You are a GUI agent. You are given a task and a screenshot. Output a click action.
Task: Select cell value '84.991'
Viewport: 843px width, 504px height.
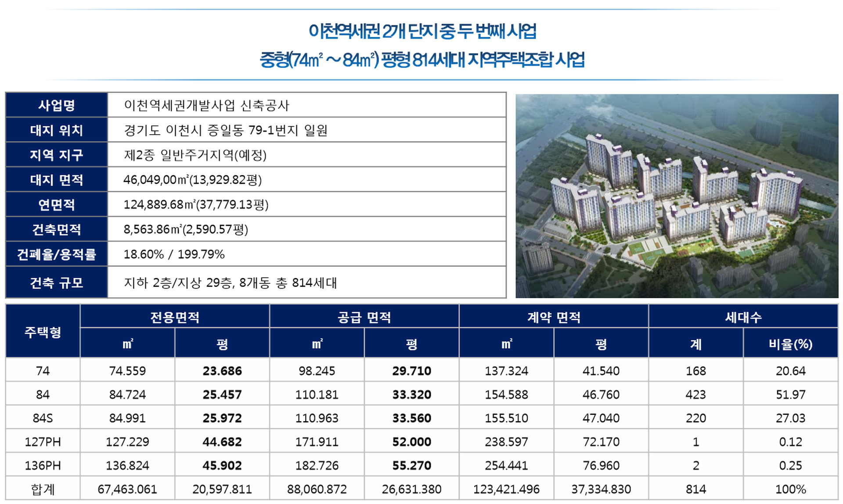[x=127, y=418]
